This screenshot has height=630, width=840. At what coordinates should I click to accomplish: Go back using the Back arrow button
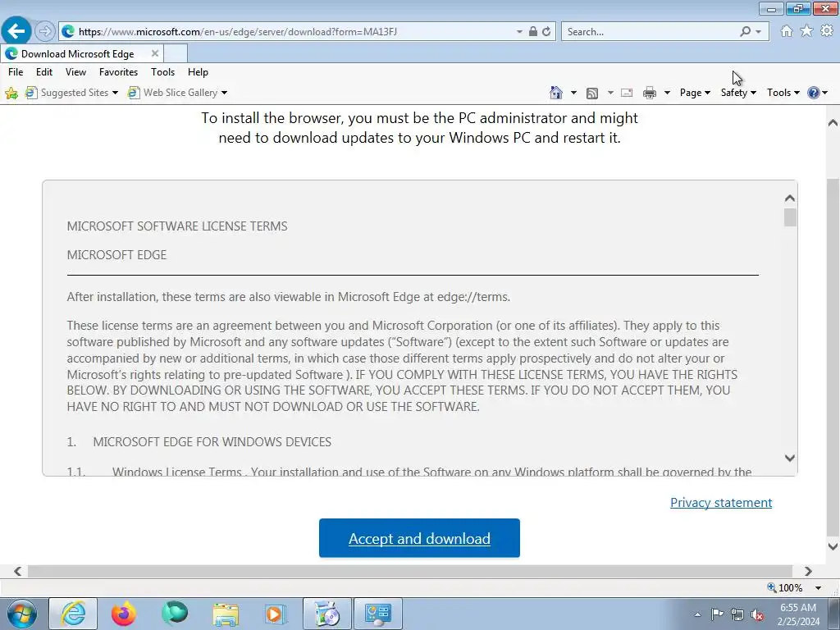tap(16, 31)
